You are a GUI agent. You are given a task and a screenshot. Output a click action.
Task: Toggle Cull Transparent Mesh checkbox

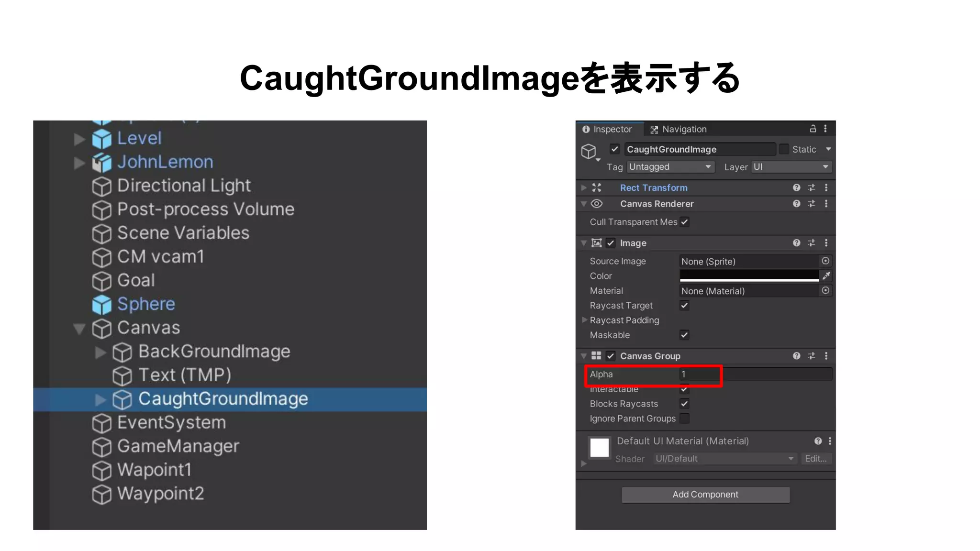(x=685, y=222)
